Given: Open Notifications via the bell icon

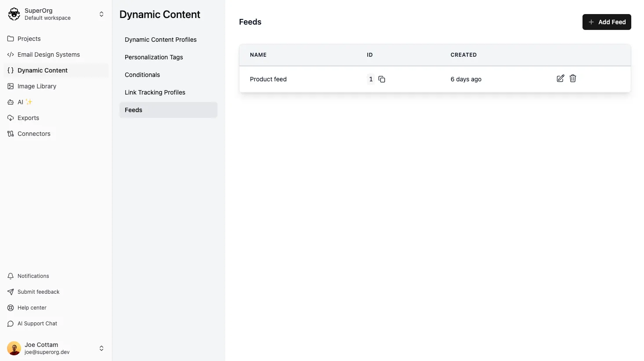Looking at the screenshot, I should pyautogui.click(x=10, y=276).
